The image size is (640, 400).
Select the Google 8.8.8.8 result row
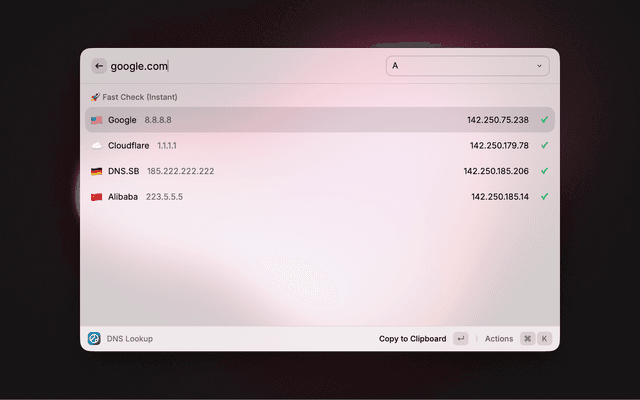[300, 120]
